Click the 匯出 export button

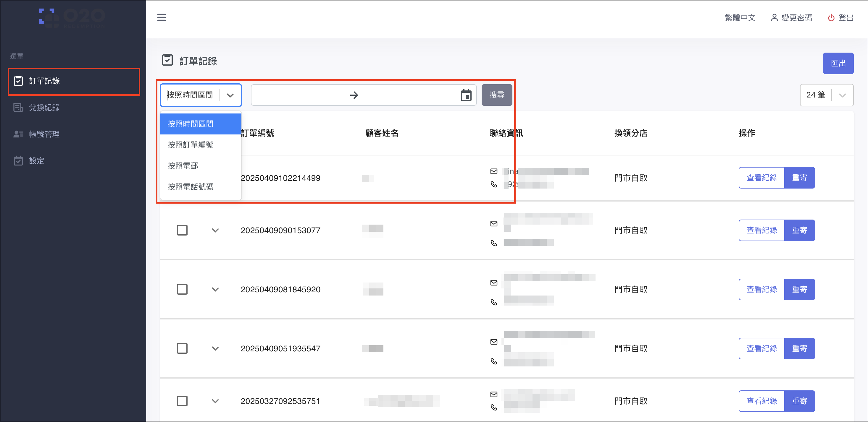[x=838, y=63]
